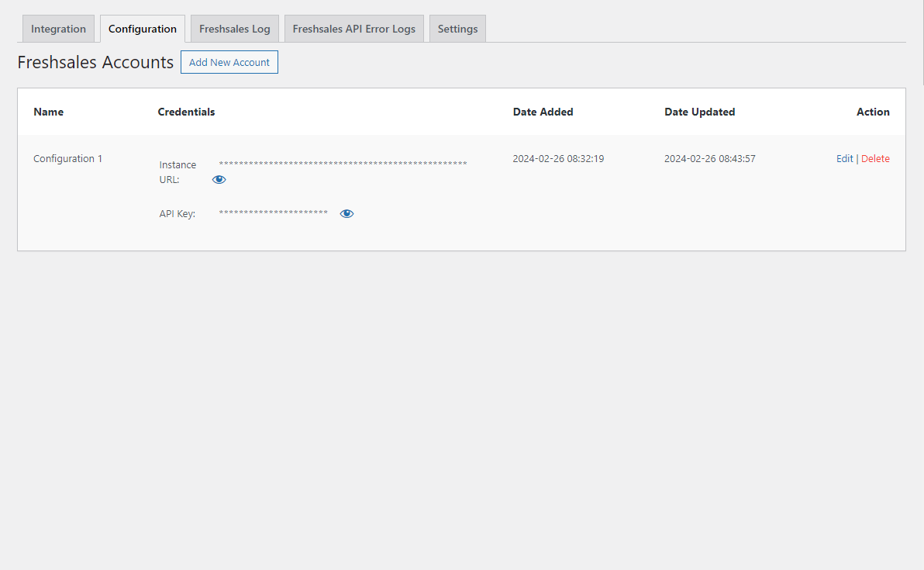
Task: Click the masked API Key asterisks
Action: [274, 212]
